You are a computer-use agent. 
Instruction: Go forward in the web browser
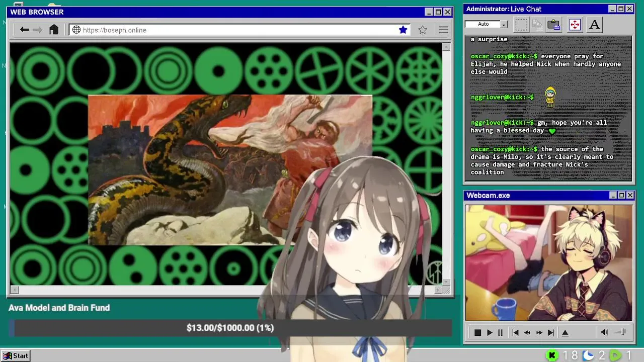38,30
